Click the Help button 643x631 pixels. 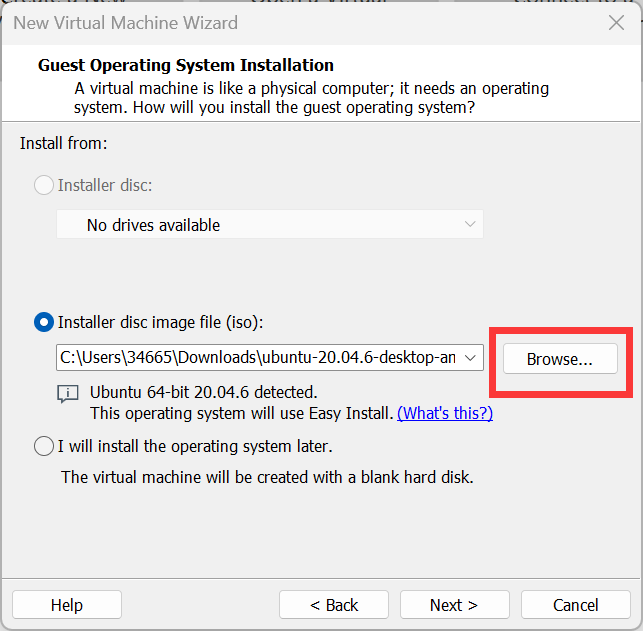(x=67, y=605)
